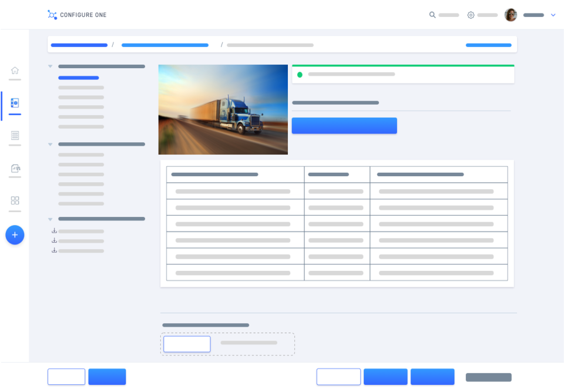Open the Image export icon in the sidebar

[x=15, y=169]
